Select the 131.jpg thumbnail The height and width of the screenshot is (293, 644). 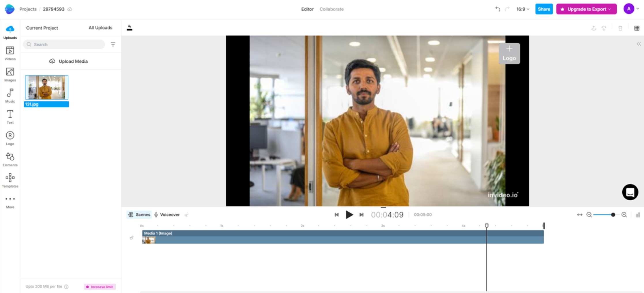[x=46, y=87]
